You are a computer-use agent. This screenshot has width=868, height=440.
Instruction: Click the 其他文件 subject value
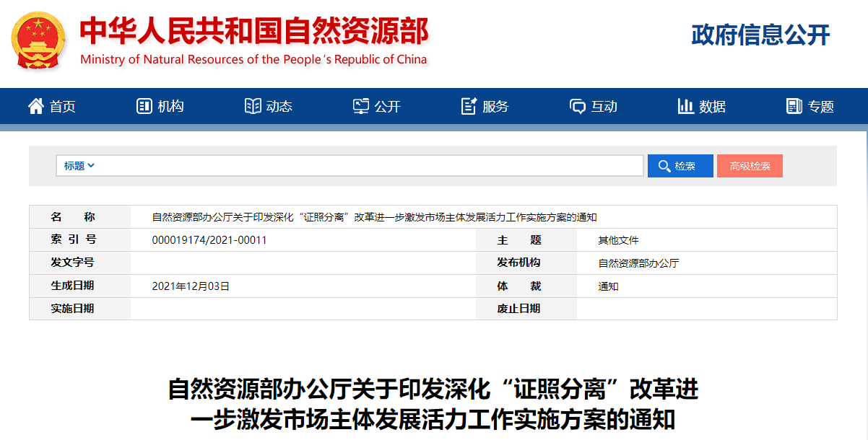618,240
